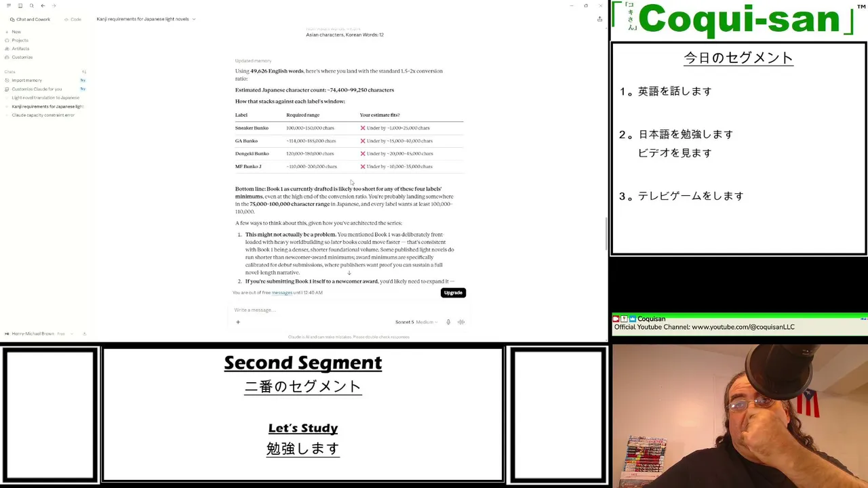Click the red X icon in Dengeki Bunko row

pyautogui.click(x=363, y=154)
